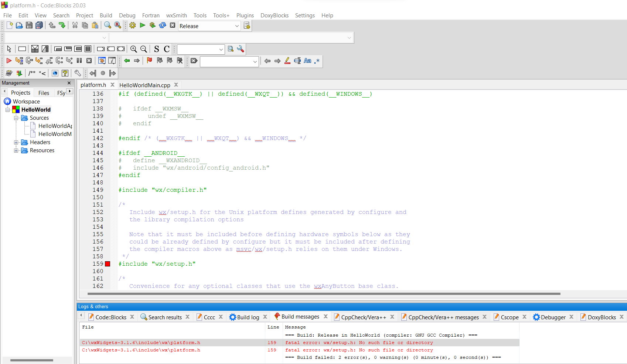Run the program with the green play icon
This screenshot has height=364, width=627.
click(x=142, y=25)
